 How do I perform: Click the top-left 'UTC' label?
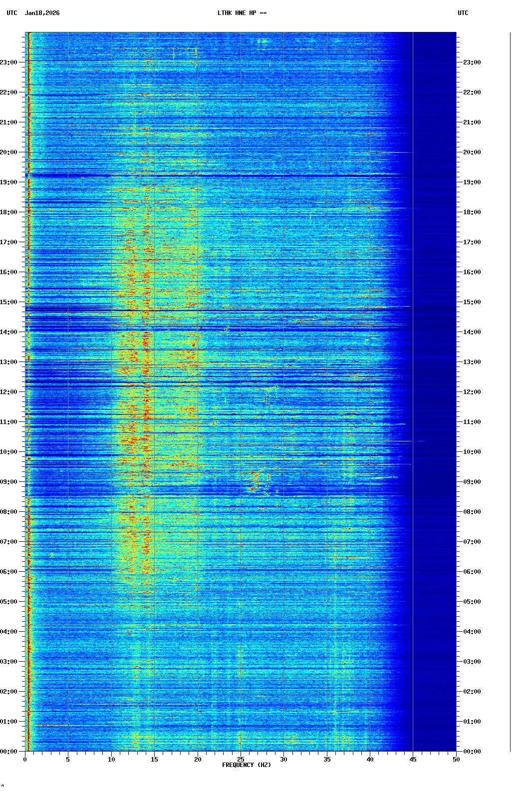[11, 13]
